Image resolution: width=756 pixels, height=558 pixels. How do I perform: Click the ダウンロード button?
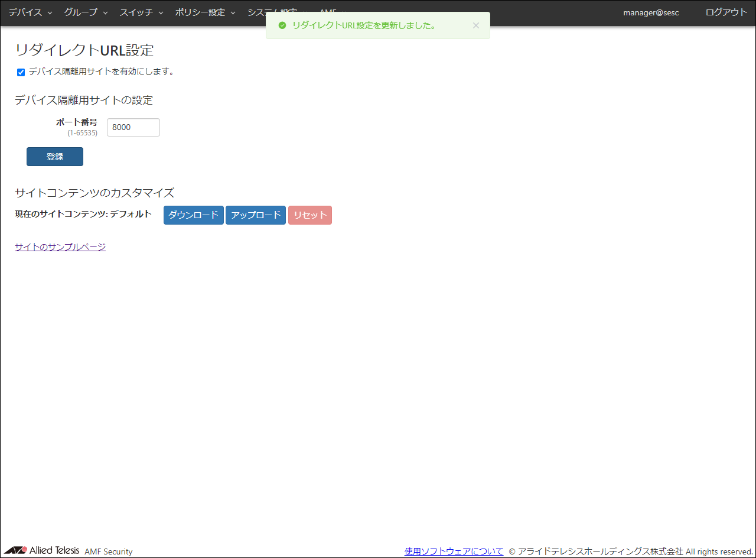click(x=193, y=215)
